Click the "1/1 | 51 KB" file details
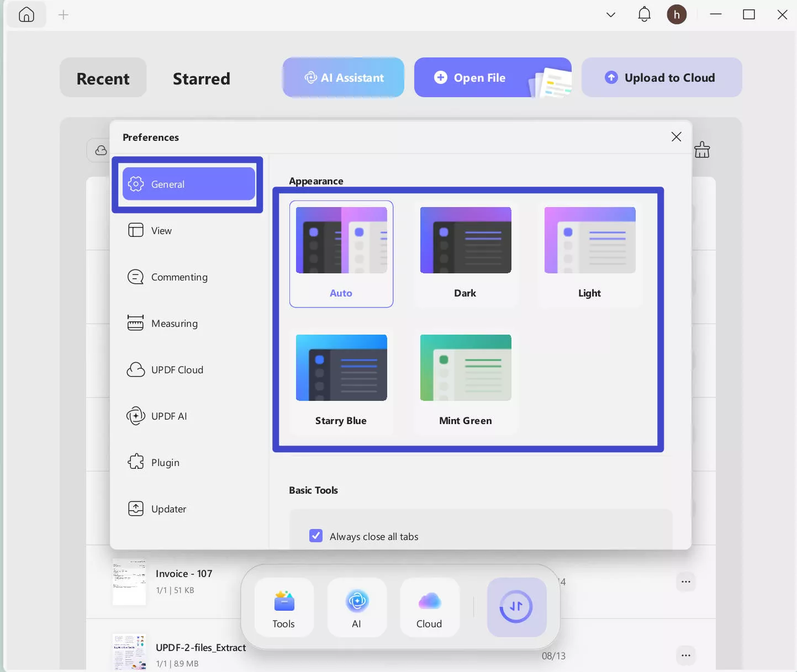The width and height of the screenshot is (797, 672). point(175,590)
